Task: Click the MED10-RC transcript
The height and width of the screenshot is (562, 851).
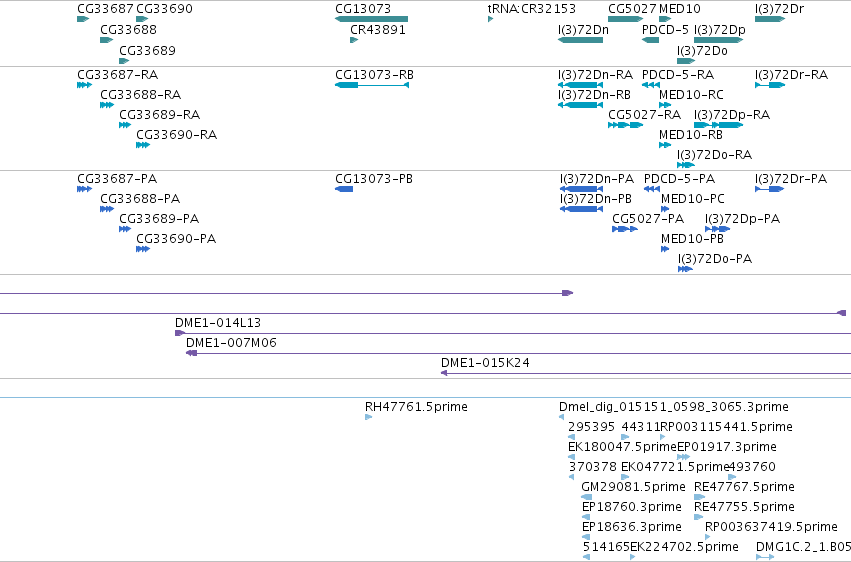Action: click(665, 105)
